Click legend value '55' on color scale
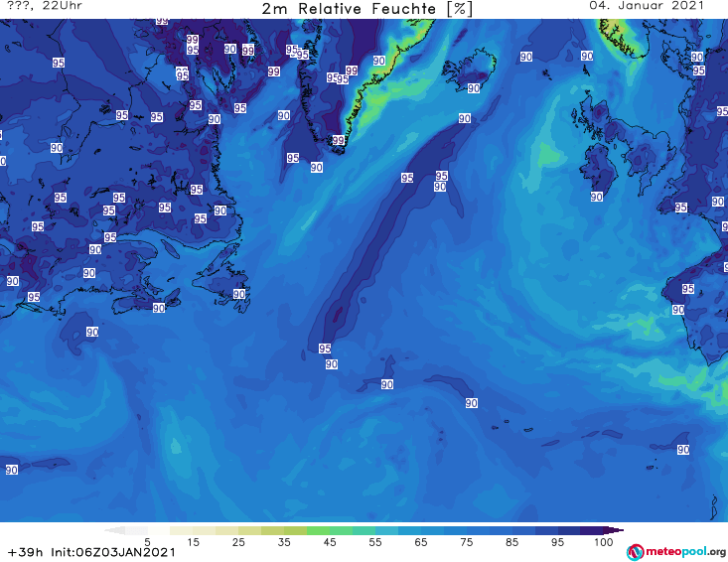The width and height of the screenshot is (728, 562). (x=375, y=542)
